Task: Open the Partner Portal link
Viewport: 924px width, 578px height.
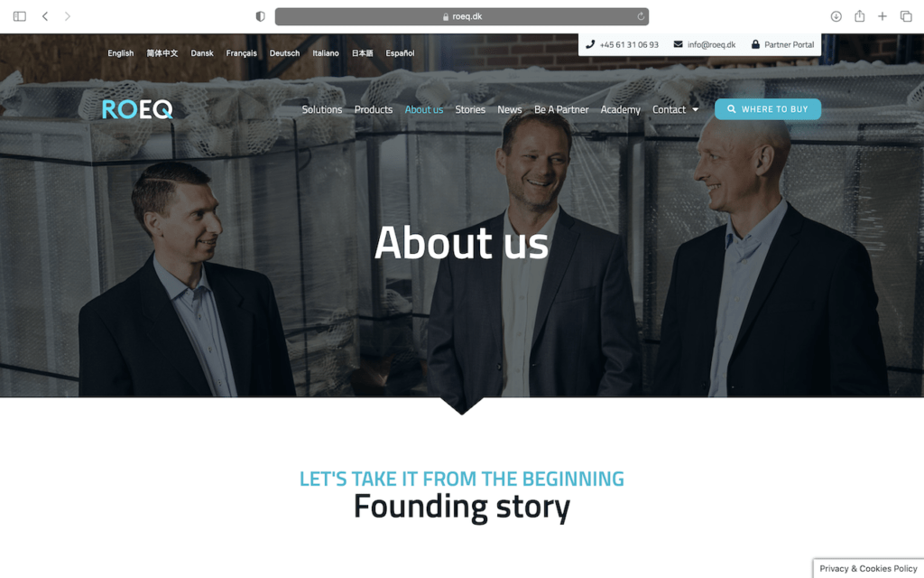Action: tap(782, 45)
